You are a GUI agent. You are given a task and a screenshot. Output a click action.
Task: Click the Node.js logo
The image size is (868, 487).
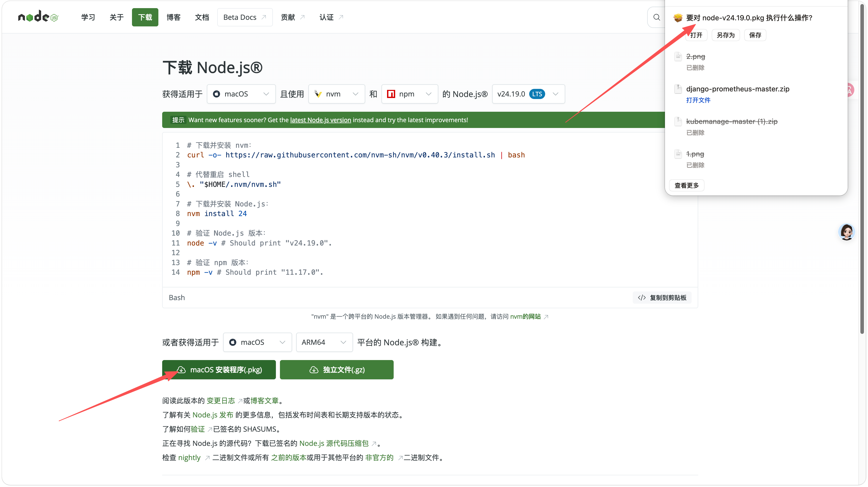click(x=38, y=17)
